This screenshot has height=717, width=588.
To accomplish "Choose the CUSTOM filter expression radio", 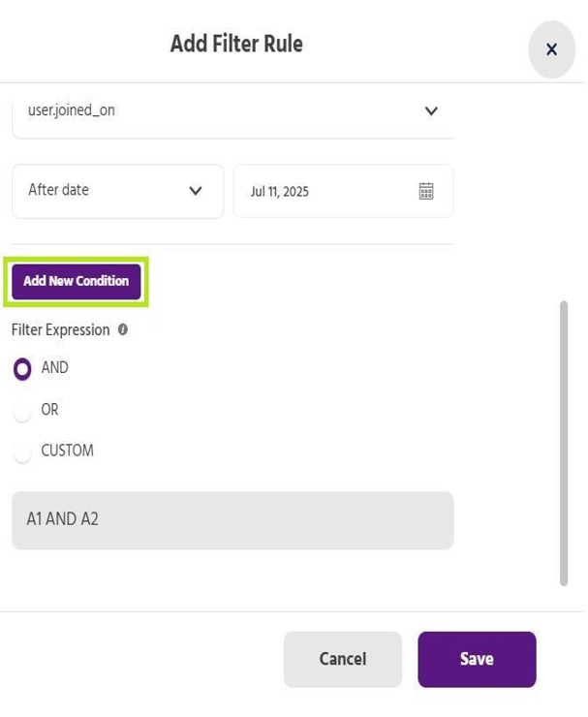I will (22, 452).
